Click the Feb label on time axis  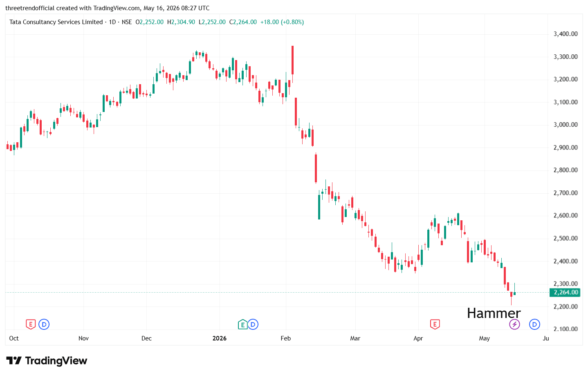286,338
